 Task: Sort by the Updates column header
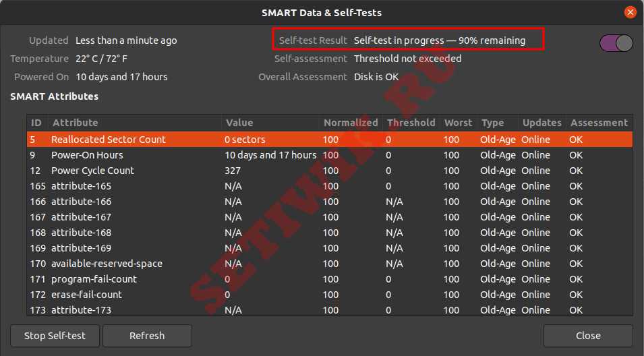click(541, 123)
